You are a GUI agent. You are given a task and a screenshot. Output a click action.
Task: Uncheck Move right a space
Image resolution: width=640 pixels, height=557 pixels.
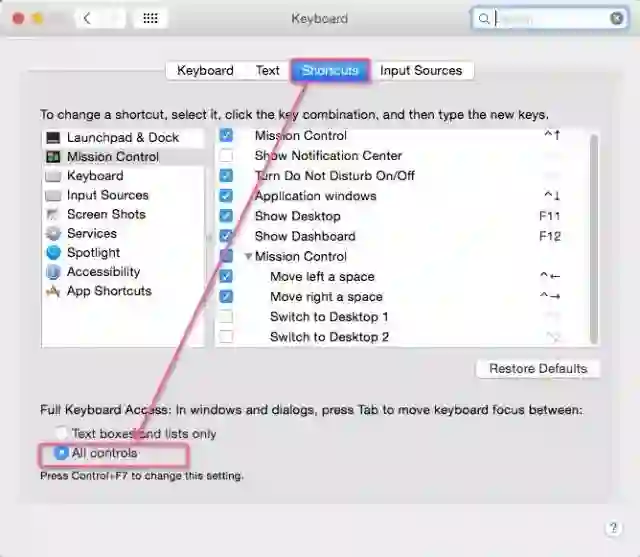point(226,297)
